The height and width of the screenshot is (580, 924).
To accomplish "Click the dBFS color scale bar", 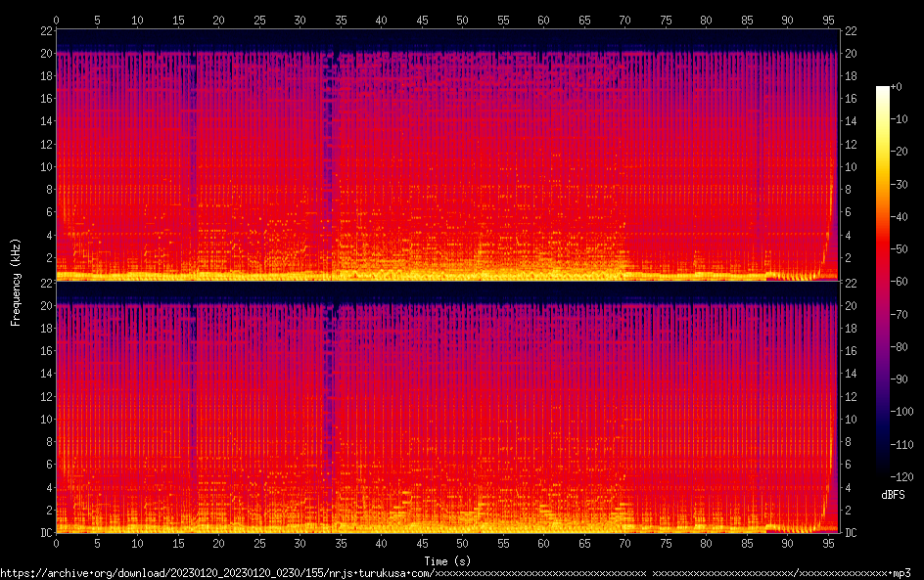I will 883,281.
